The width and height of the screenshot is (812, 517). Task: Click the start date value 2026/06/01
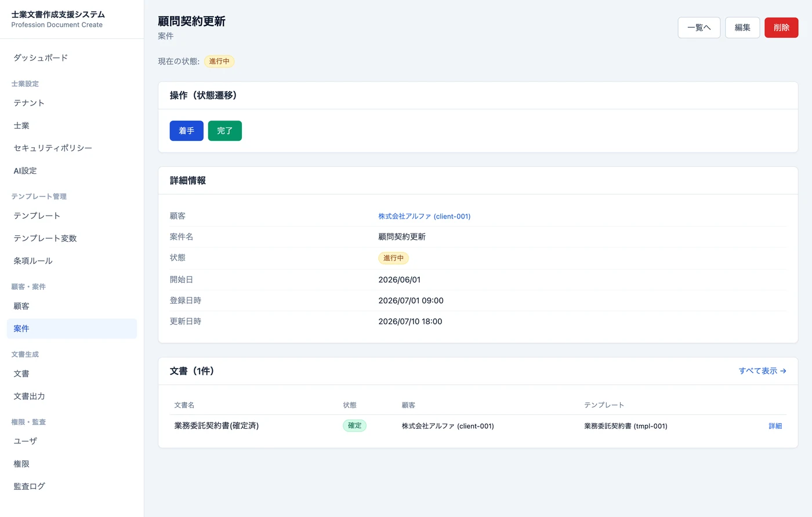(x=400, y=280)
